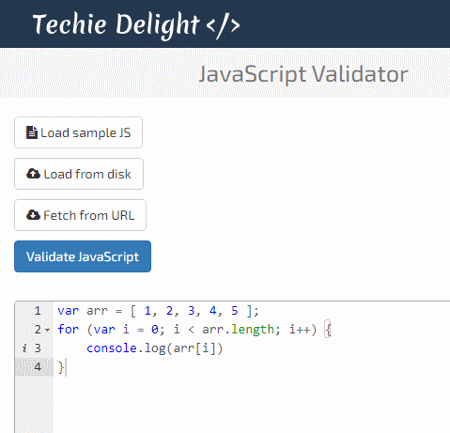Click 'console.log(arr[i])' on line 3
The height and width of the screenshot is (433, 450).
coord(154,348)
